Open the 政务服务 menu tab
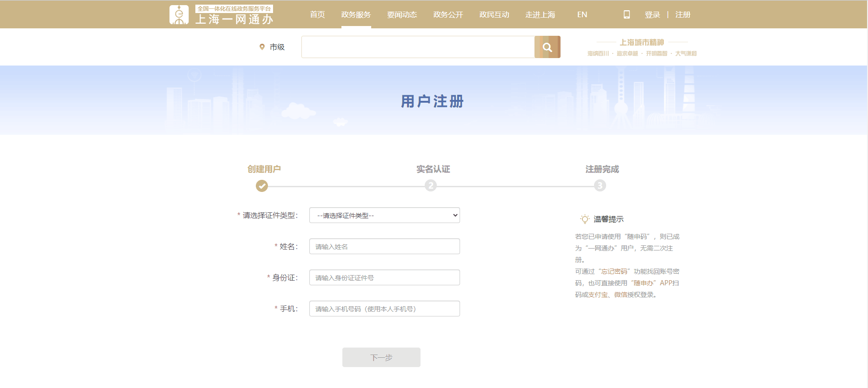 [356, 14]
